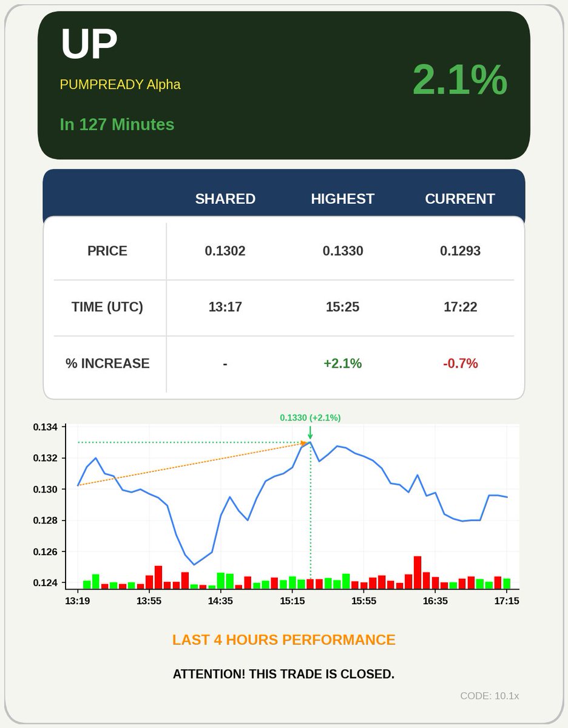568x728 pixels.
Task: Click the 0.134 y-axis label
Action: tap(46, 427)
